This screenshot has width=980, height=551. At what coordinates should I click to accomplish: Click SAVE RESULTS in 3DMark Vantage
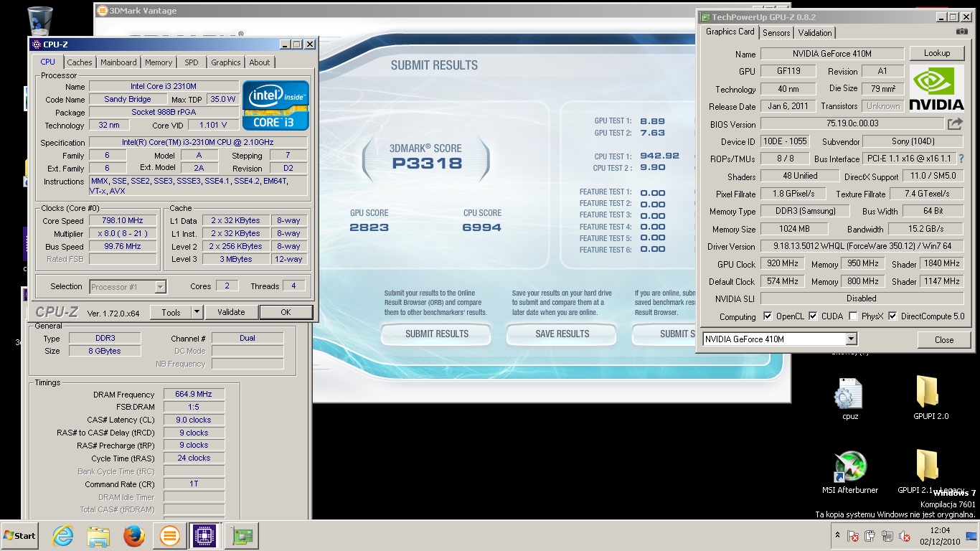click(x=562, y=334)
